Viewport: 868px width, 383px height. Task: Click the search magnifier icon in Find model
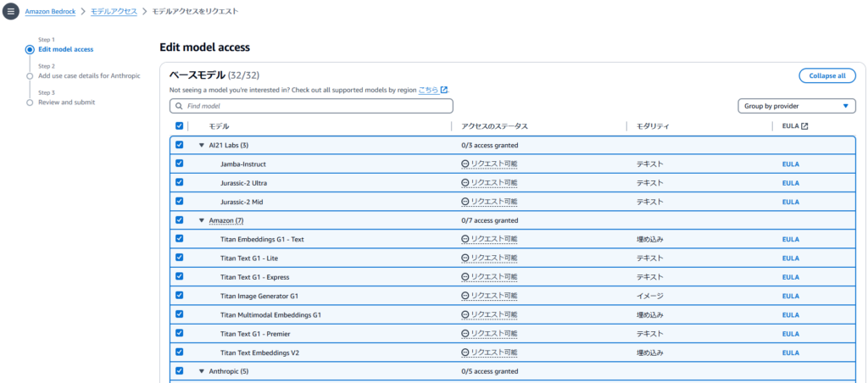point(178,107)
